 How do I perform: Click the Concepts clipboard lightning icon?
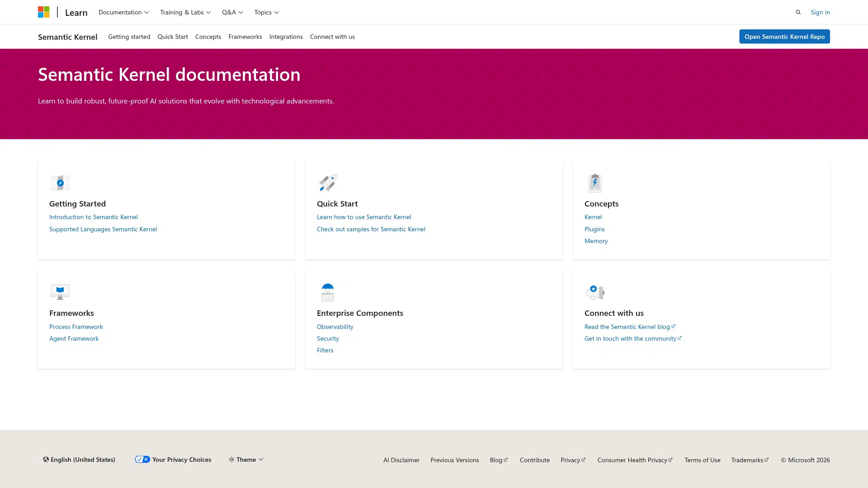(x=595, y=183)
